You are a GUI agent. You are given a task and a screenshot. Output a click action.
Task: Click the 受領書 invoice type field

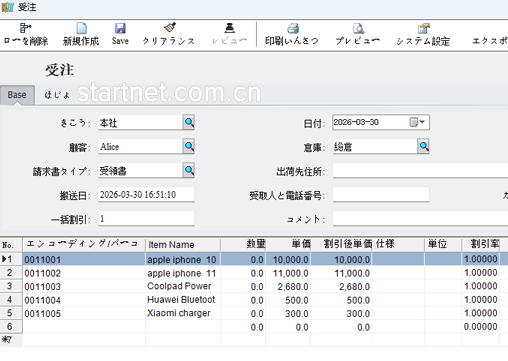140,170
